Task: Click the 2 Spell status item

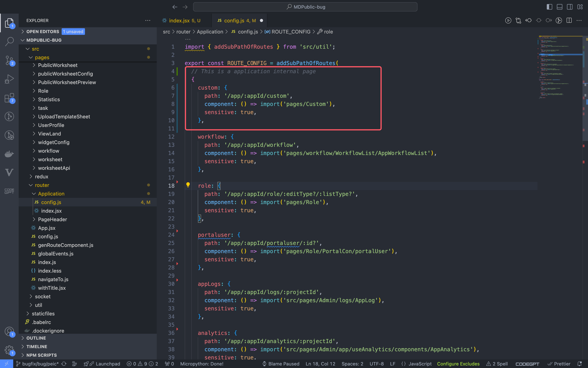Action: pyautogui.click(x=497, y=364)
